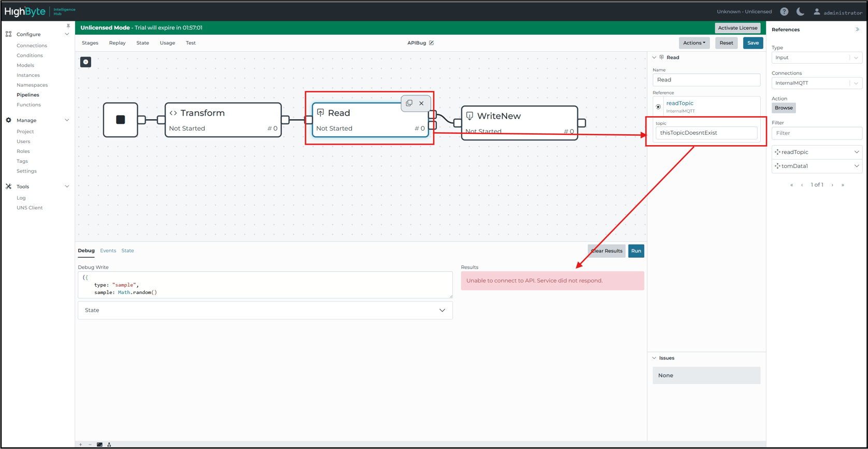Open the Type dropdown showing Input

tap(817, 58)
